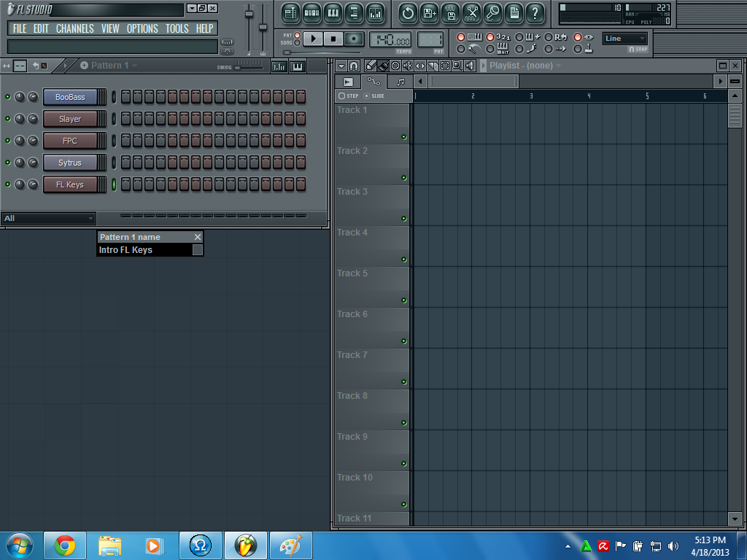Open the Step Sequencer view
This screenshot has height=560, width=747.
(x=311, y=13)
